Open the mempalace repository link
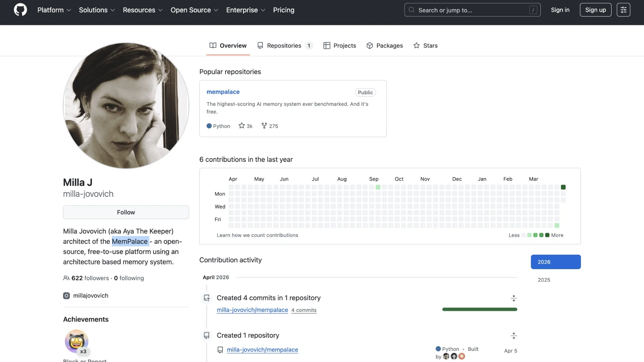 click(223, 92)
